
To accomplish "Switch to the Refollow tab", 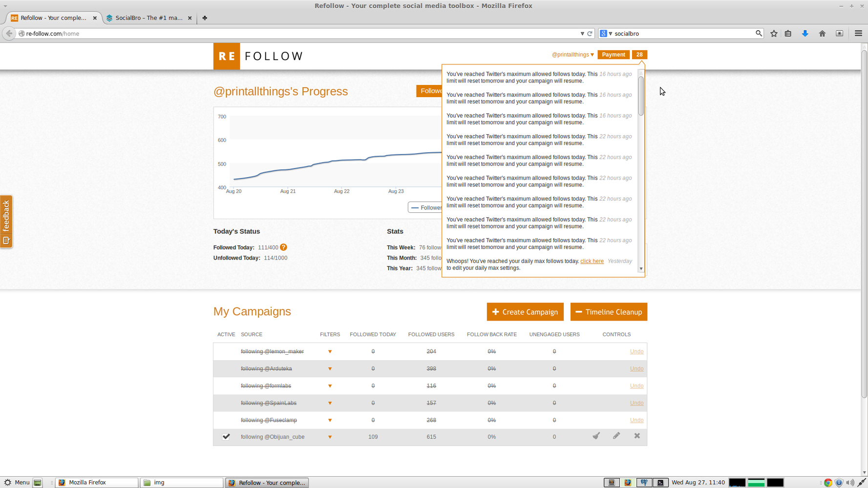I will (54, 18).
